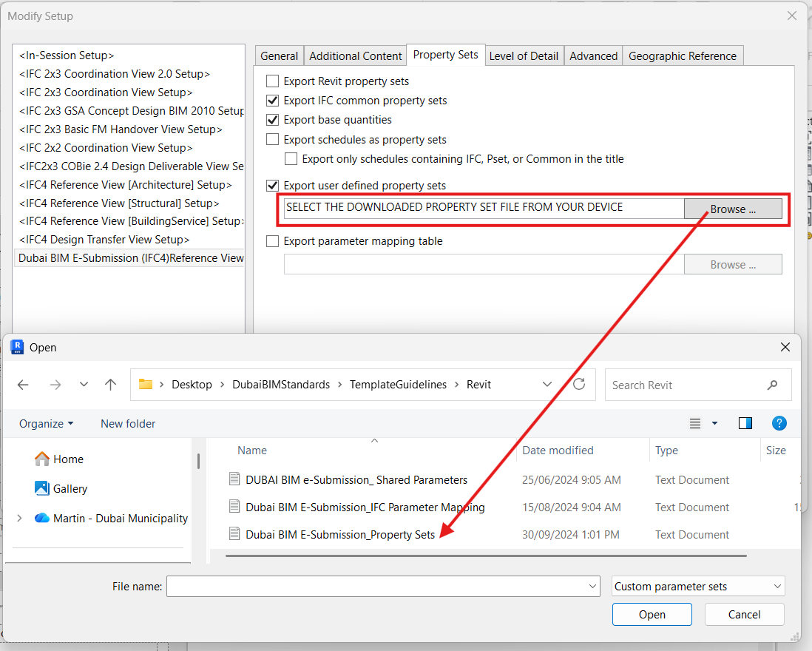Click DubaiBIMStandards in breadcrumb path
This screenshot has width=812, height=651.
tap(281, 384)
